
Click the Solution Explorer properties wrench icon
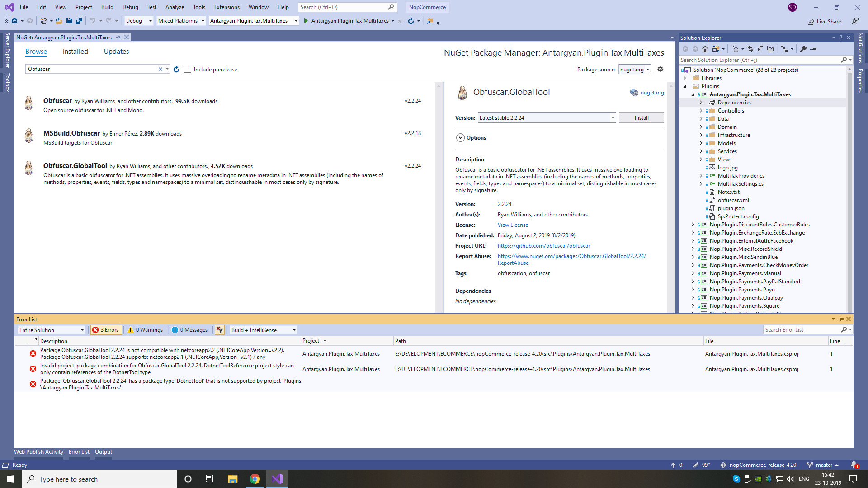(x=803, y=49)
